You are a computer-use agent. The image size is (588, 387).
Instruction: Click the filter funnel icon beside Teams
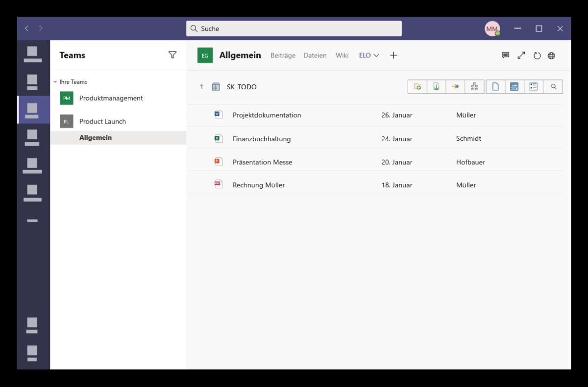tap(172, 55)
